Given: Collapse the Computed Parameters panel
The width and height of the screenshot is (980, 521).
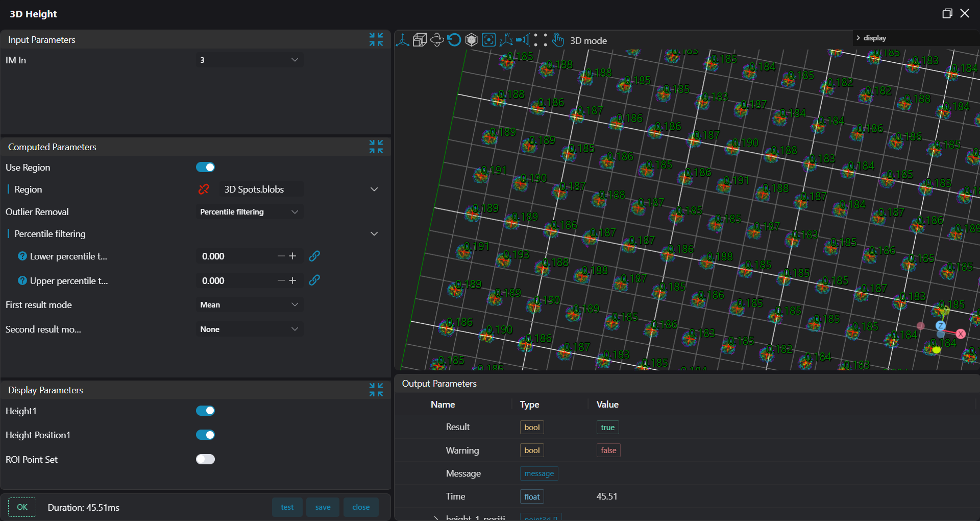Looking at the screenshot, I should pos(376,147).
